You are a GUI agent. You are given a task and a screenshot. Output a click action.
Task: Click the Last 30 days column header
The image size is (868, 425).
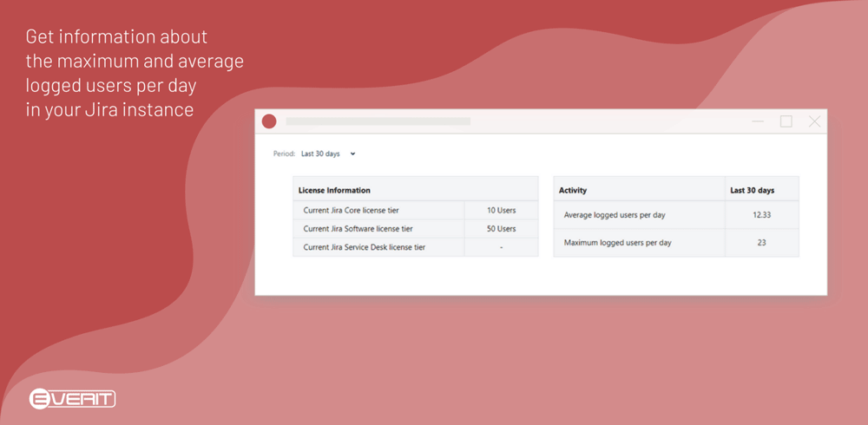[x=762, y=189]
